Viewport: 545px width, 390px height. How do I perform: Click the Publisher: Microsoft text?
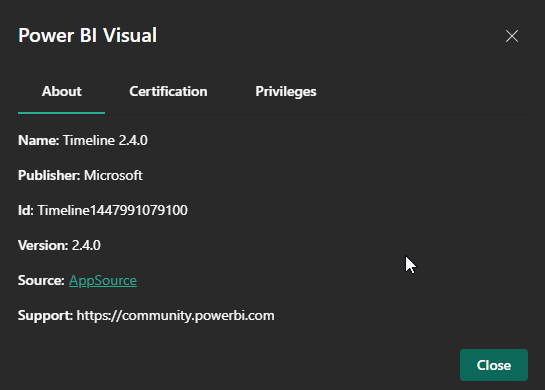(x=80, y=176)
